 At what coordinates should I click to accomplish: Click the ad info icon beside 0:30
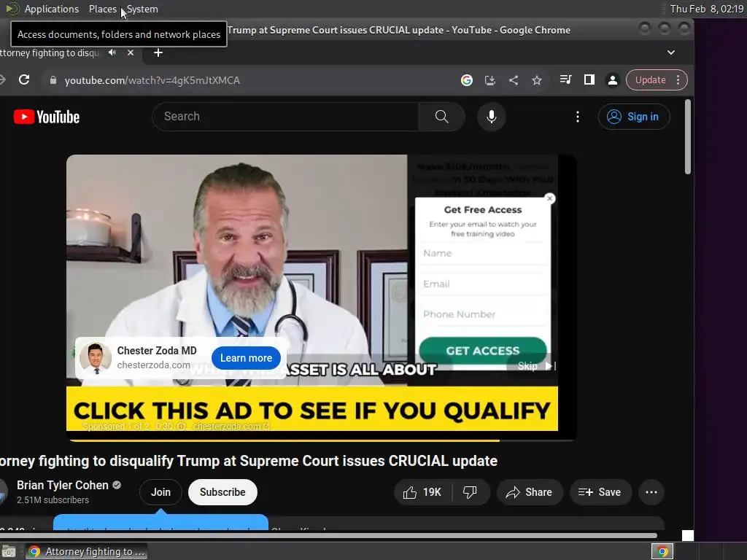pos(181,426)
